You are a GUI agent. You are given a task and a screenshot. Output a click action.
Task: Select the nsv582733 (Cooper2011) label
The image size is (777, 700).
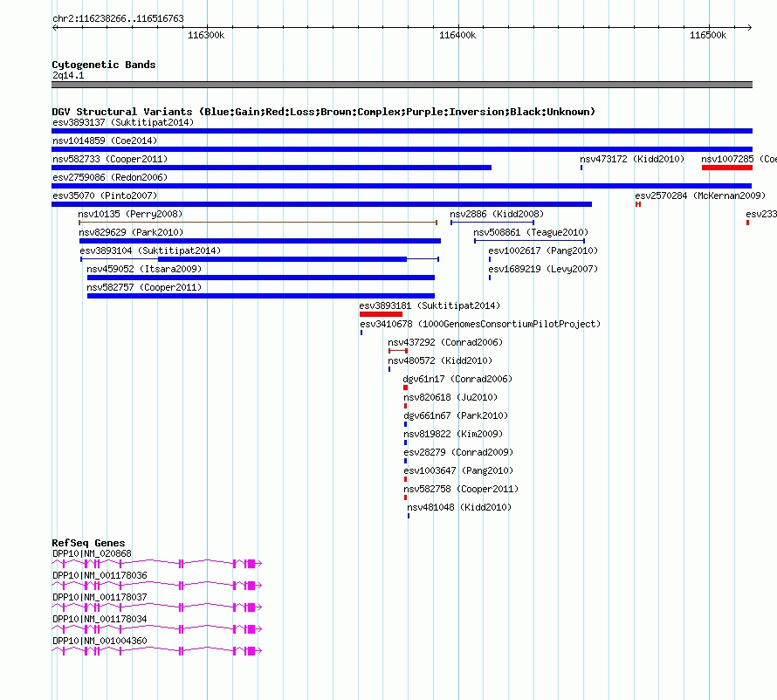(110, 159)
